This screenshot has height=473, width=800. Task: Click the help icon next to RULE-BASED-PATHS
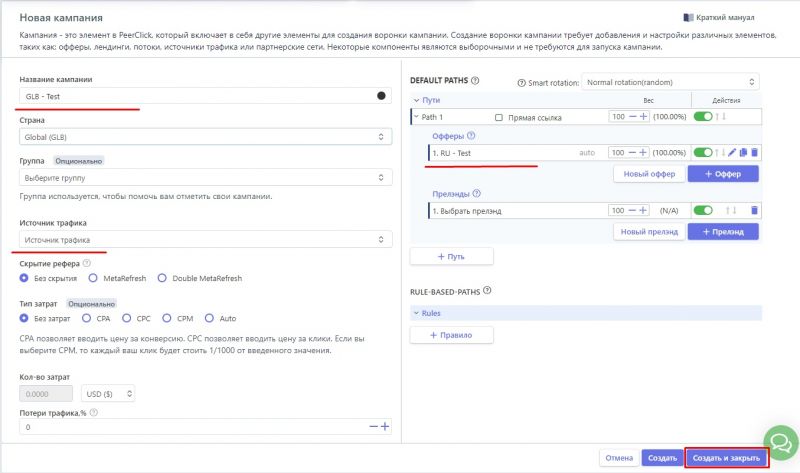[x=487, y=291]
